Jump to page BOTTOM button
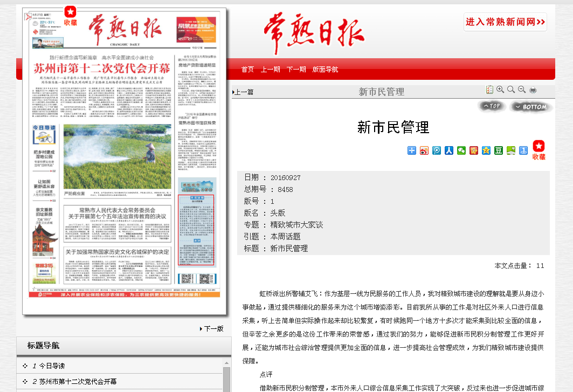This screenshot has width=573, height=392. (531, 107)
